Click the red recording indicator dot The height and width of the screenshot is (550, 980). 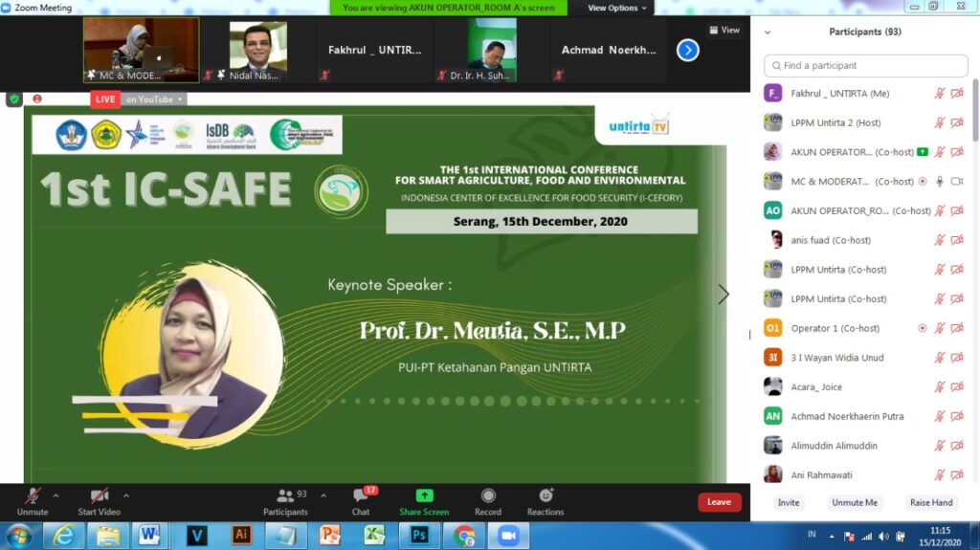pyautogui.click(x=37, y=99)
